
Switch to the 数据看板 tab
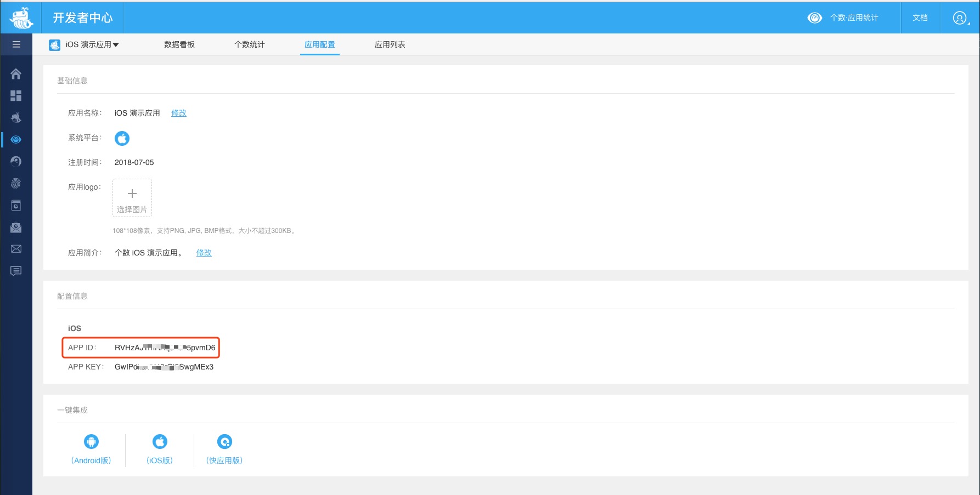[179, 45]
